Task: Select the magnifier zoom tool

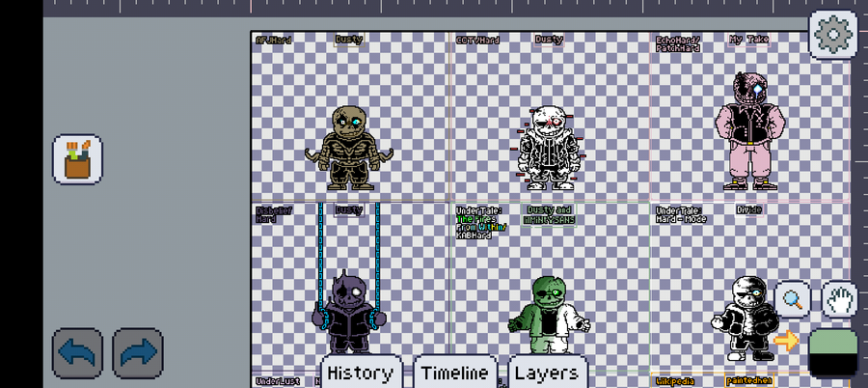Action: (x=792, y=300)
